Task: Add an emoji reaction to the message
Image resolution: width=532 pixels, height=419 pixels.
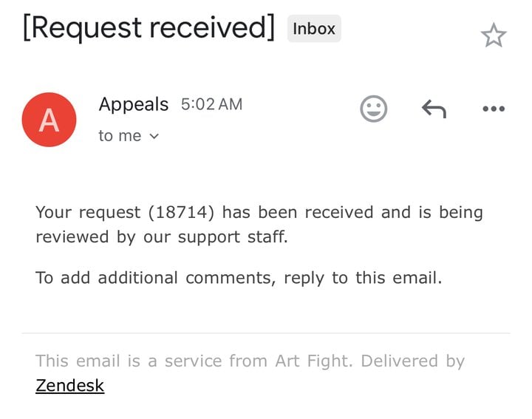Action: point(373,109)
